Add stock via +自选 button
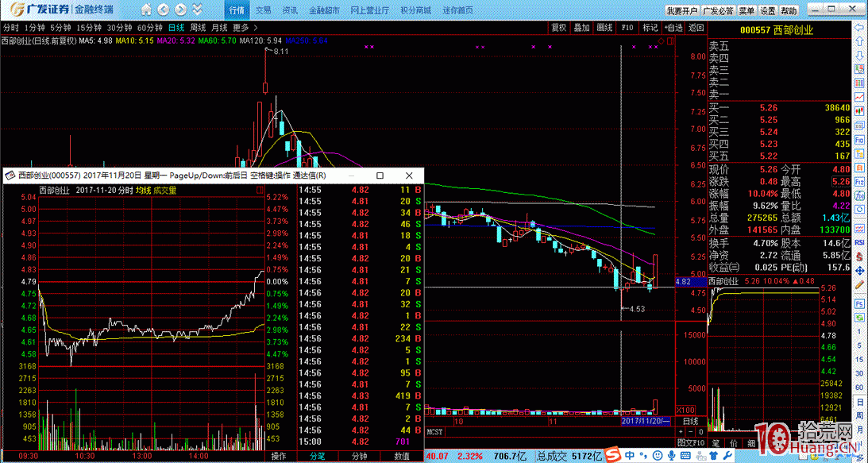 (x=673, y=28)
